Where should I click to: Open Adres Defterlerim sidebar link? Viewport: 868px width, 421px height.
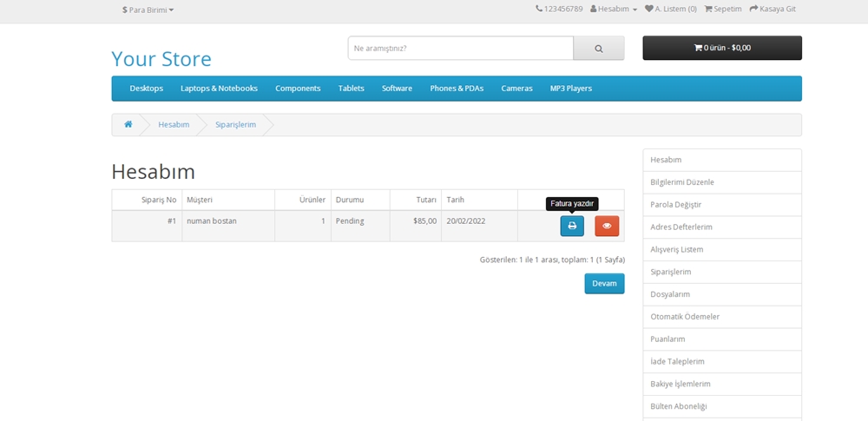pyautogui.click(x=722, y=227)
